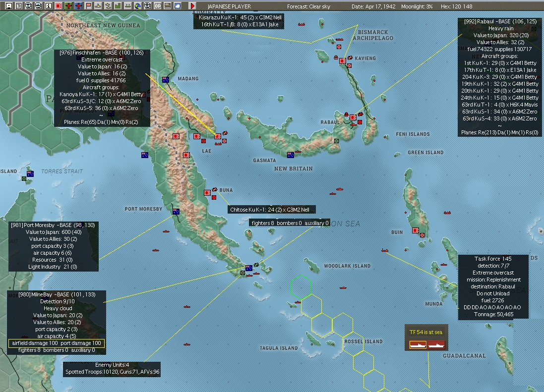Click the 'TF 54 is at sea' label
The width and height of the screenshot is (544, 392).
click(x=426, y=332)
